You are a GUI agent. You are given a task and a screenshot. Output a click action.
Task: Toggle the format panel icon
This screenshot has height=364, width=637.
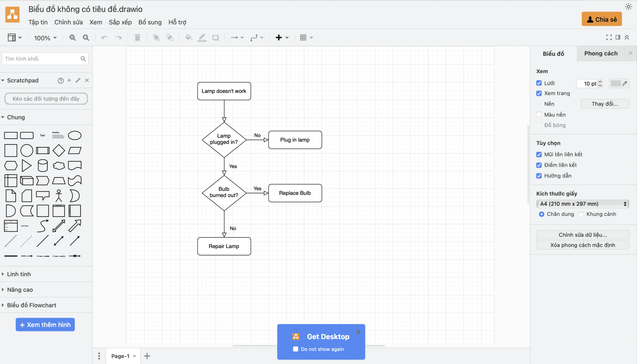(x=618, y=37)
